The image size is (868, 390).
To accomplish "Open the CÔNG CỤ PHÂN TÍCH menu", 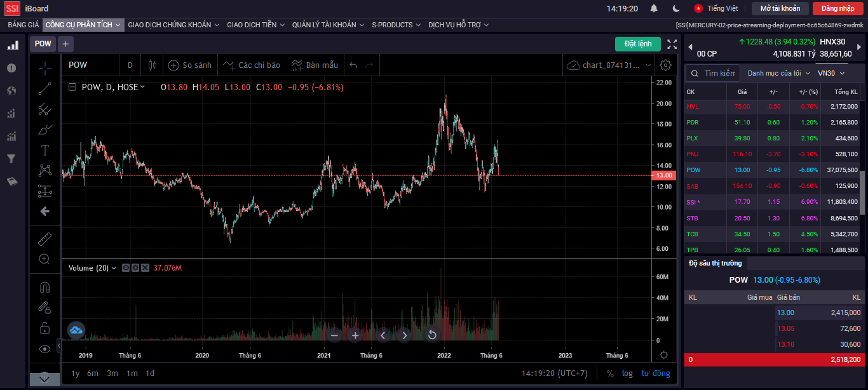I will click(x=83, y=25).
